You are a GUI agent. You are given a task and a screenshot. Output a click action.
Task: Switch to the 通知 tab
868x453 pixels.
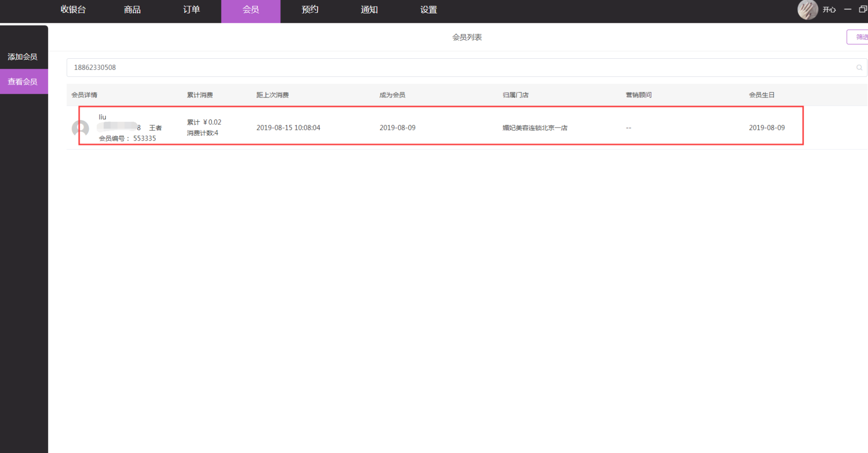[369, 10]
